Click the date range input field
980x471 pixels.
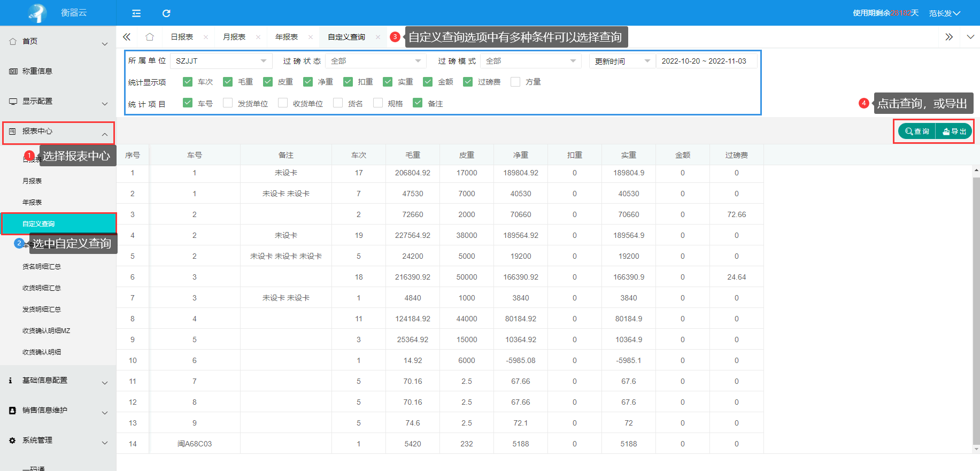point(706,61)
